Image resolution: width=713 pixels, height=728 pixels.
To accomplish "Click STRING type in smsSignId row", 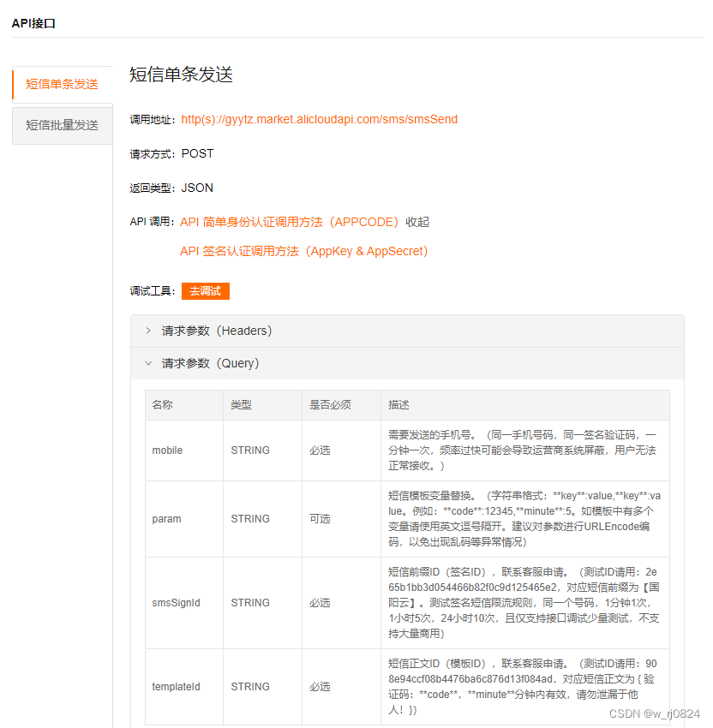I will tap(250, 603).
